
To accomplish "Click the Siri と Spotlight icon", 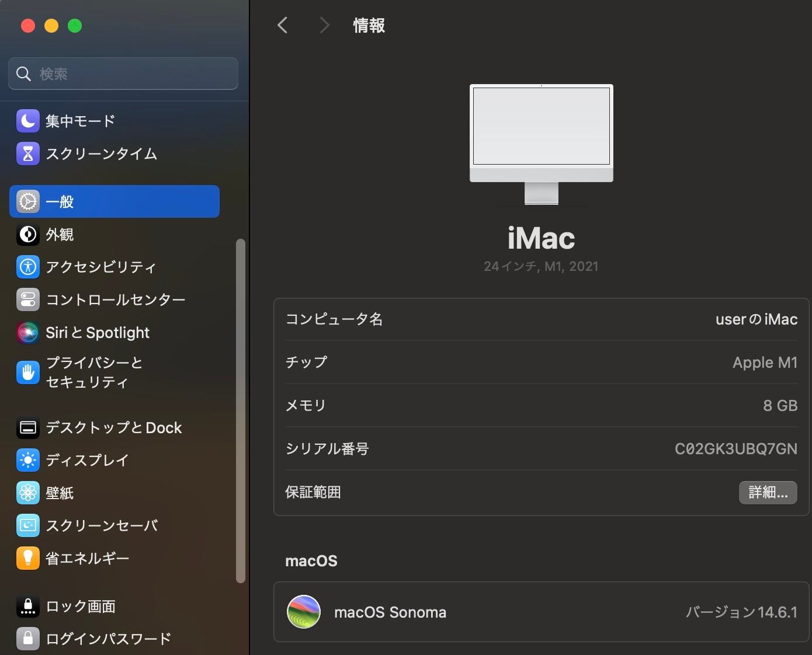I will coord(28,332).
